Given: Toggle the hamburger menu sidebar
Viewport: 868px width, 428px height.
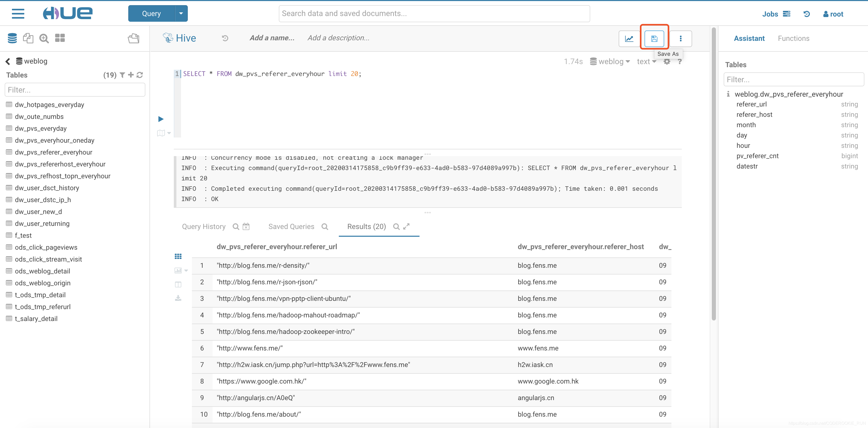Looking at the screenshot, I should point(18,13).
